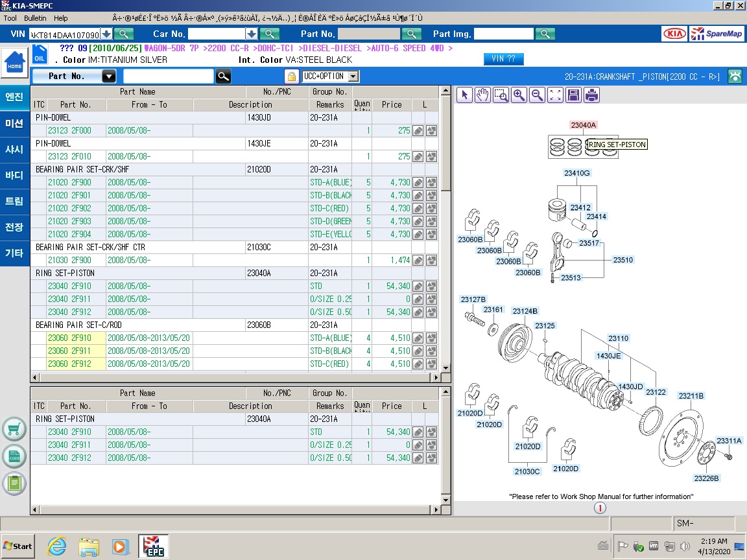
Task: Click into the VIN input field
Action: pos(64,34)
